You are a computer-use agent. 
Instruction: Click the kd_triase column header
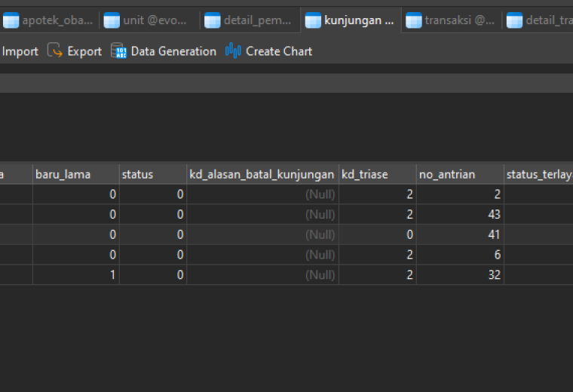pos(378,174)
